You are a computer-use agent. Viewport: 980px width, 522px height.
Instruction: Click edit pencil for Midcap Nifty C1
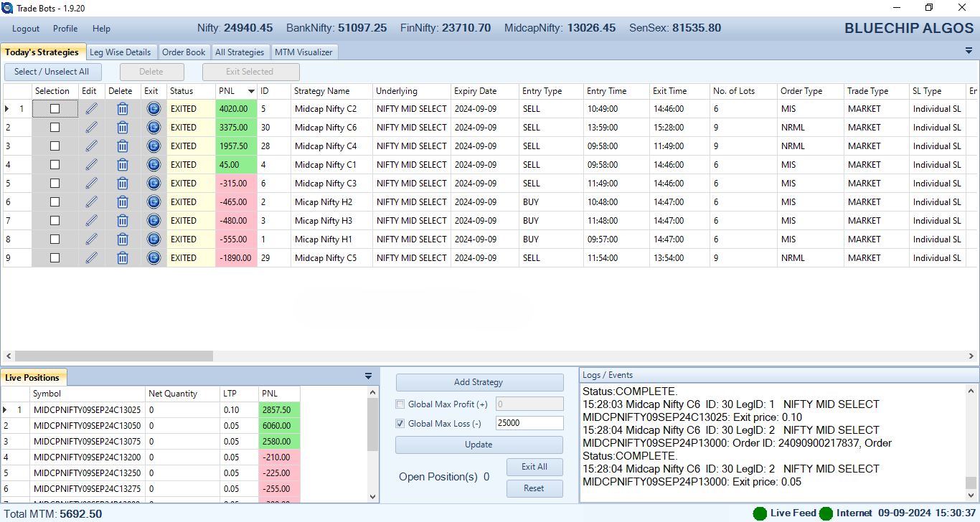click(x=91, y=164)
